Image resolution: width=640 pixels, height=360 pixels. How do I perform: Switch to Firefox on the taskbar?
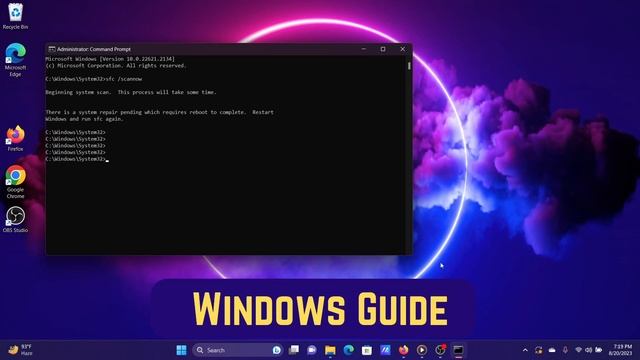tap(403, 350)
